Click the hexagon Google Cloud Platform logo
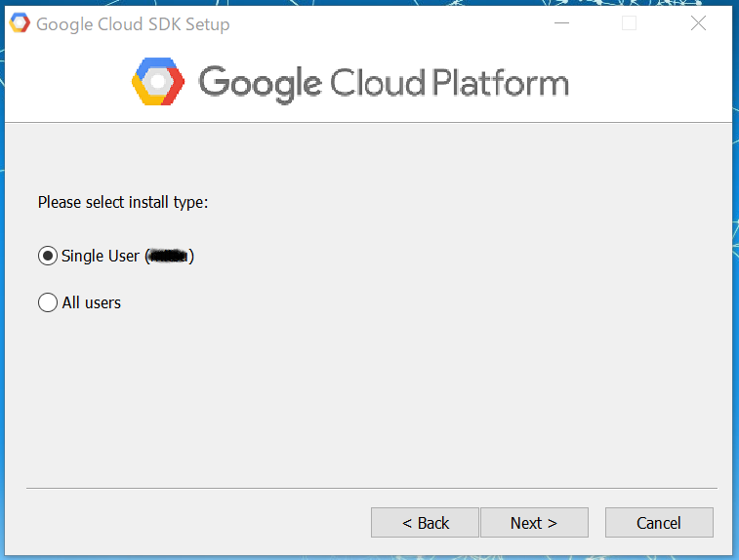The width and height of the screenshot is (739, 560). [158, 82]
